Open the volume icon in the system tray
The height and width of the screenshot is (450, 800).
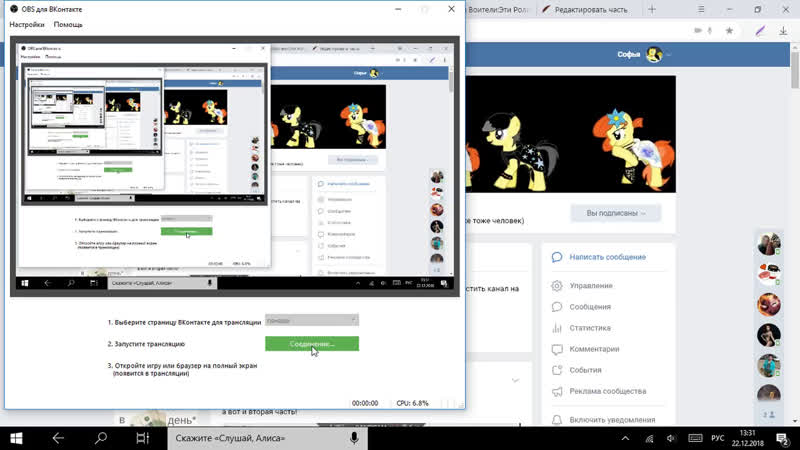pos(671,438)
